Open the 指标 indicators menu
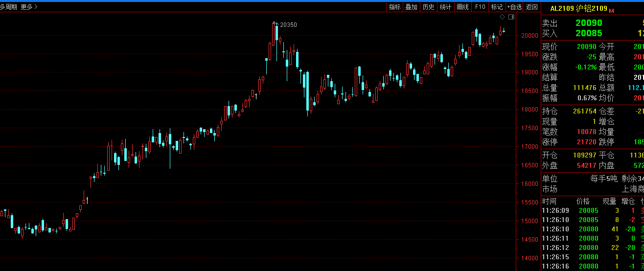The width and height of the screenshot is (644, 271). click(394, 7)
